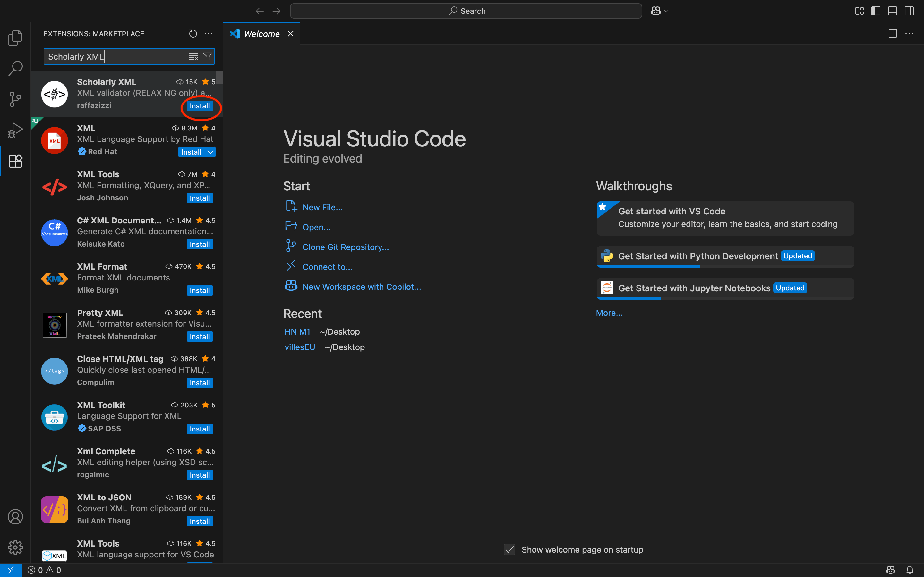Image resolution: width=924 pixels, height=577 pixels.
Task: Refresh the extensions marketplace list
Action: point(193,34)
